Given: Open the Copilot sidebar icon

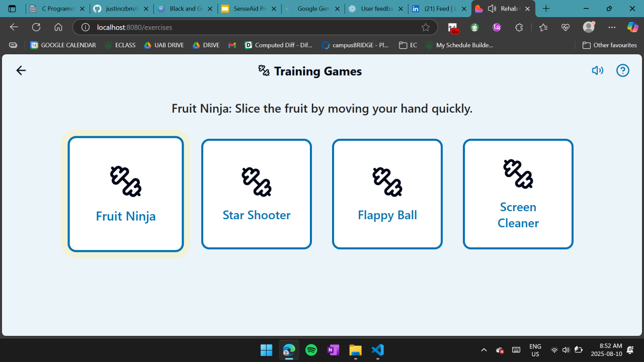Looking at the screenshot, I should click(632, 27).
